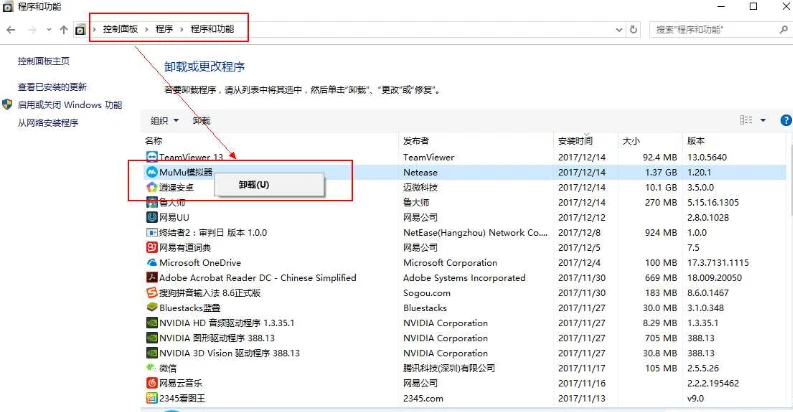Go back with the left arrow
Screen dimensions: 793x412
11,30
